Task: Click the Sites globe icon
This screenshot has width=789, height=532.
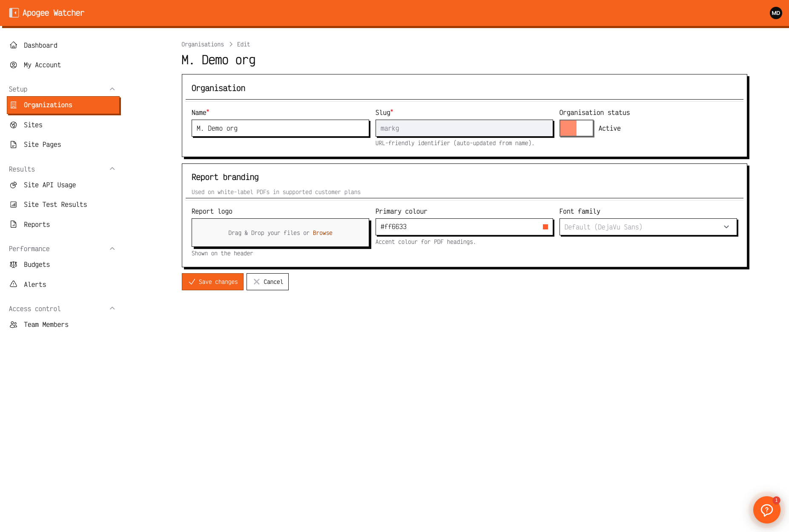Action: (14, 125)
